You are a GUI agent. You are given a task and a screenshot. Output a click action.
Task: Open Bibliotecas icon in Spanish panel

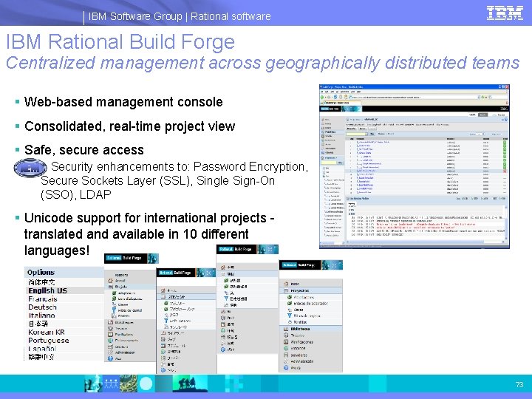pos(286,329)
